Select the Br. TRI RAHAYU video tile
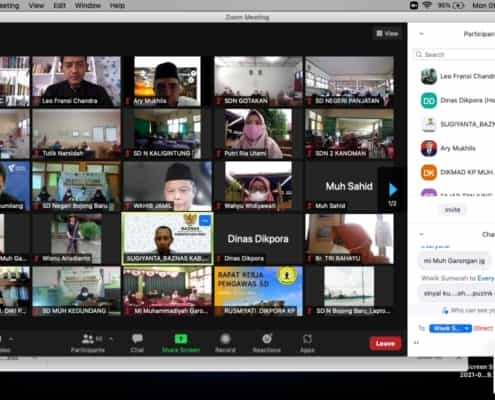Screen dimensions: 495x400 pyautogui.click(x=349, y=239)
